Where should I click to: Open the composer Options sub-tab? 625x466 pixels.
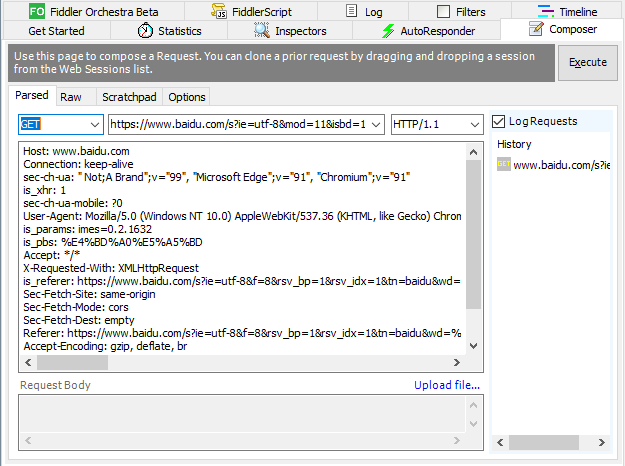point(187,97)
